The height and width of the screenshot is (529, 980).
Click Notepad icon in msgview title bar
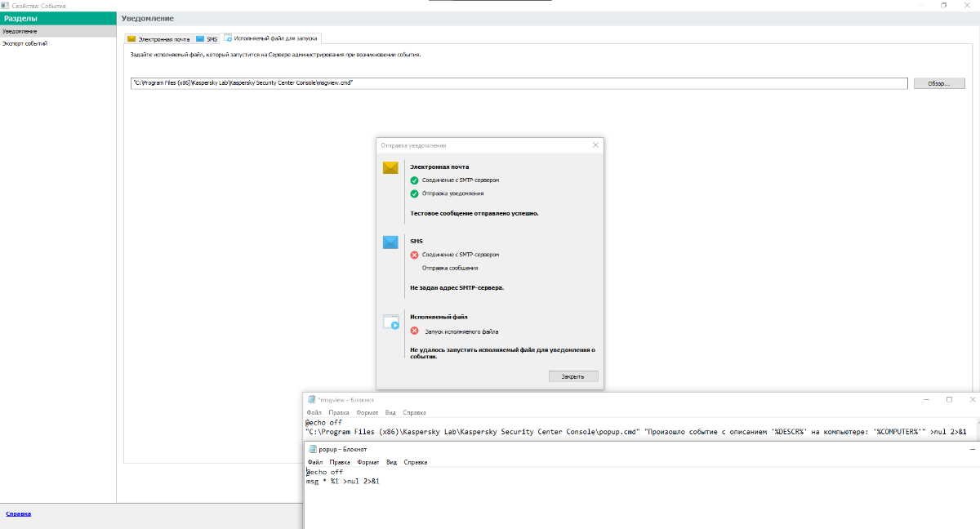pos(311,400)
